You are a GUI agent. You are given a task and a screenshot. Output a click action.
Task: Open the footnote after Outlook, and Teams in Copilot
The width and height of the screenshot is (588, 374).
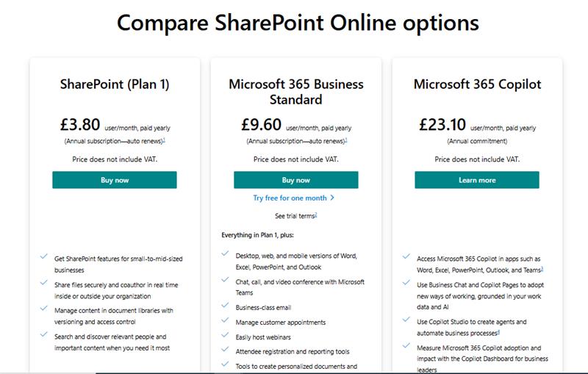542,269
